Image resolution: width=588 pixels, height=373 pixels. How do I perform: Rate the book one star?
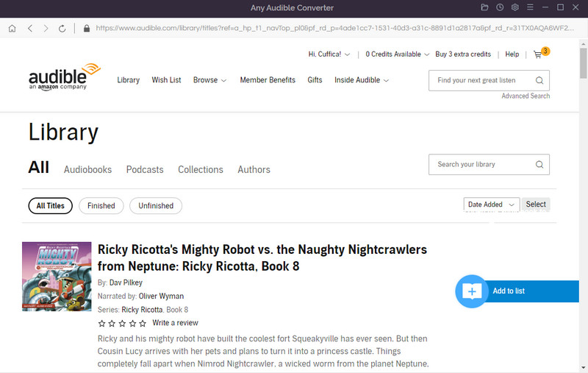pos(101,323)
